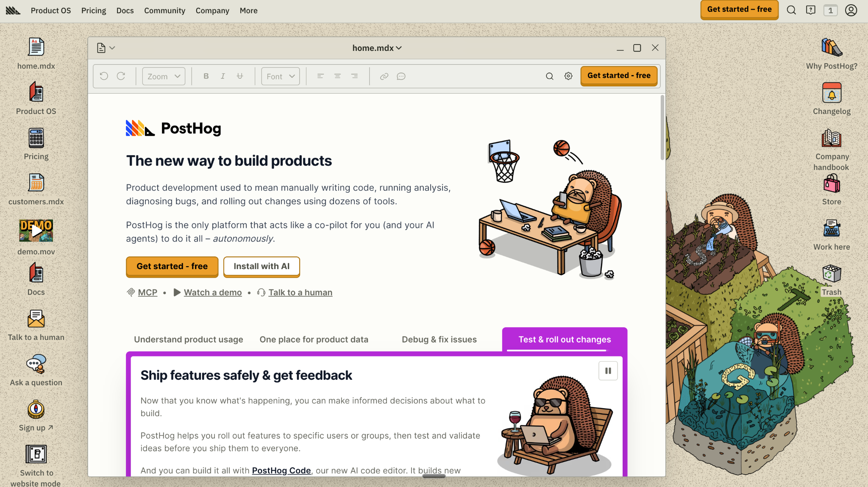
Task: Select the Test & roll out changes tab
Action: (x=565, y=340)
